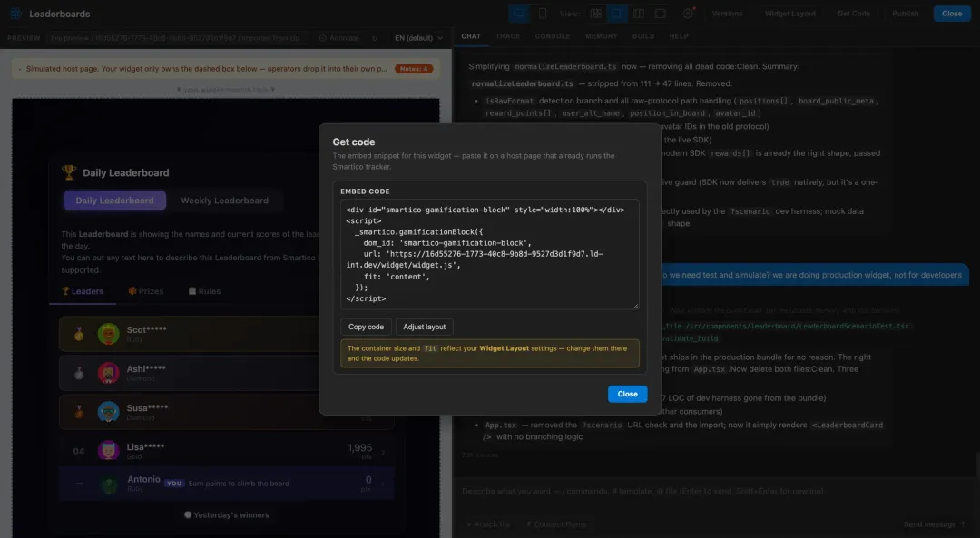Click Scot***** leaderboard row
The image size is (980, 538).
tap(226, 334)
